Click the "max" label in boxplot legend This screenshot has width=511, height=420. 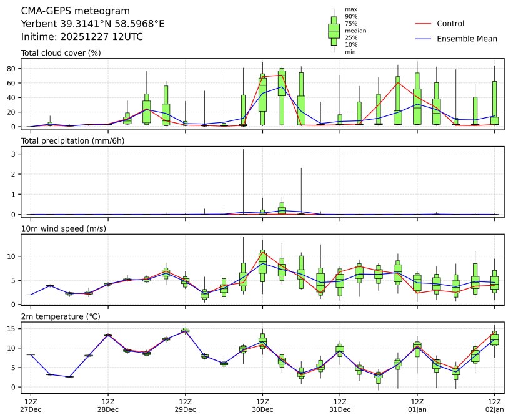350,10
